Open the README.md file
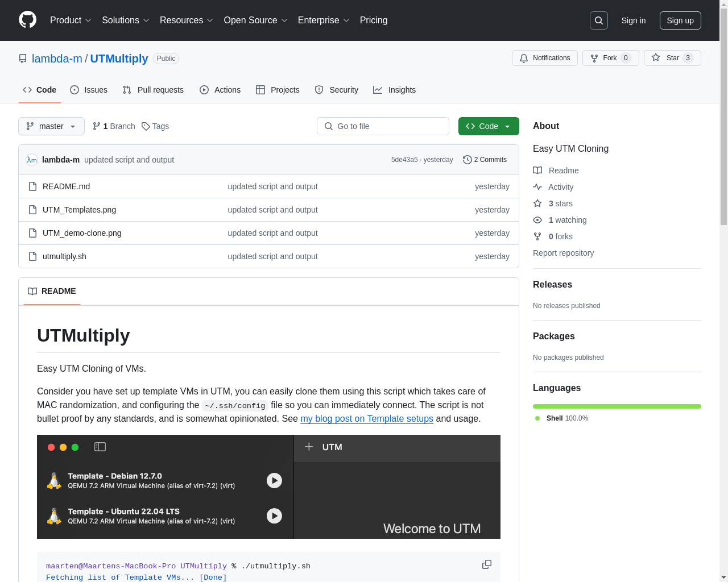The height and width of the screenshot is (582, 728). [66, 186]
